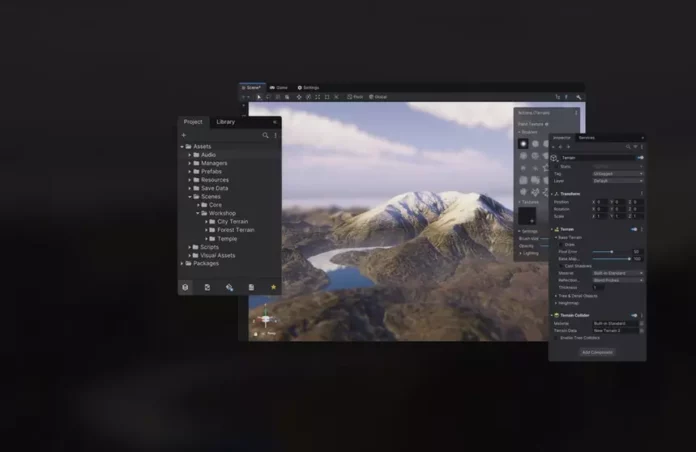Click the Terrain object cube icon in Inspector
The image size is (696, 452).
[555, 158]
